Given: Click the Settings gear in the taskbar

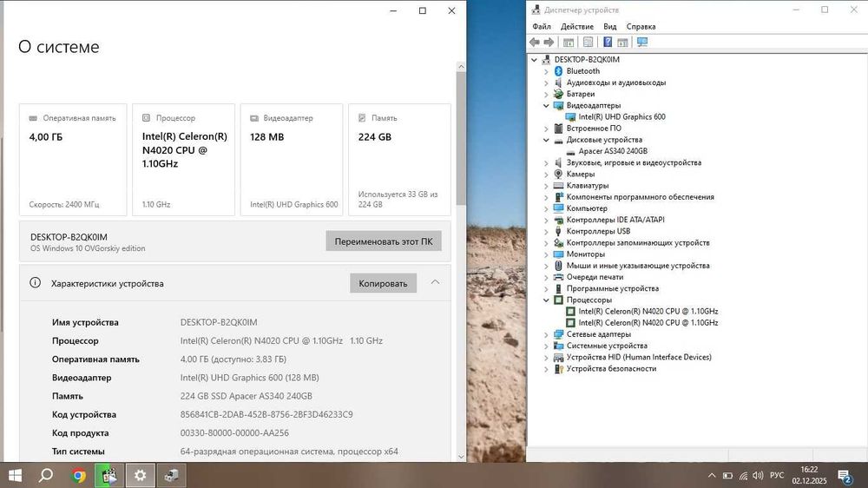Looking at the screenshot, I should tap(140, 475).
